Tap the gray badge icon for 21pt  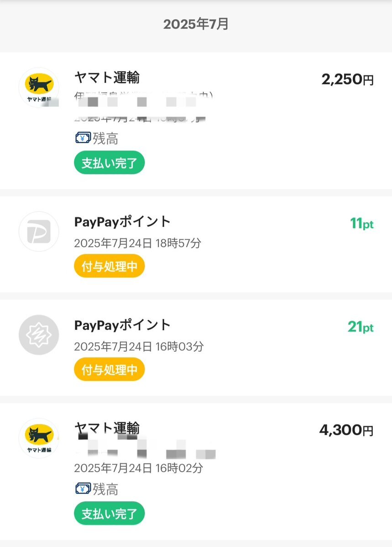point(39,335)
